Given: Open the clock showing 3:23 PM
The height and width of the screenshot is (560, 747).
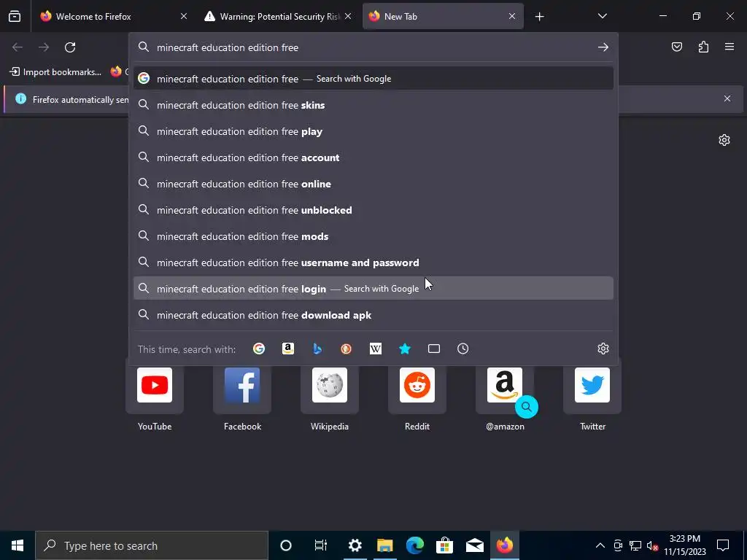Looking at the screenshot, I should point(685,545).
